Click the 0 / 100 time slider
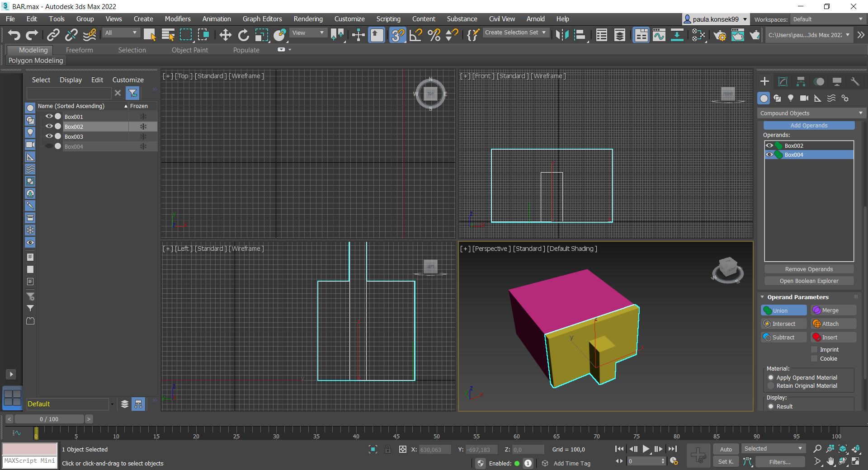Viewport: 868px width, 470px height. click(x=49, y=419)
